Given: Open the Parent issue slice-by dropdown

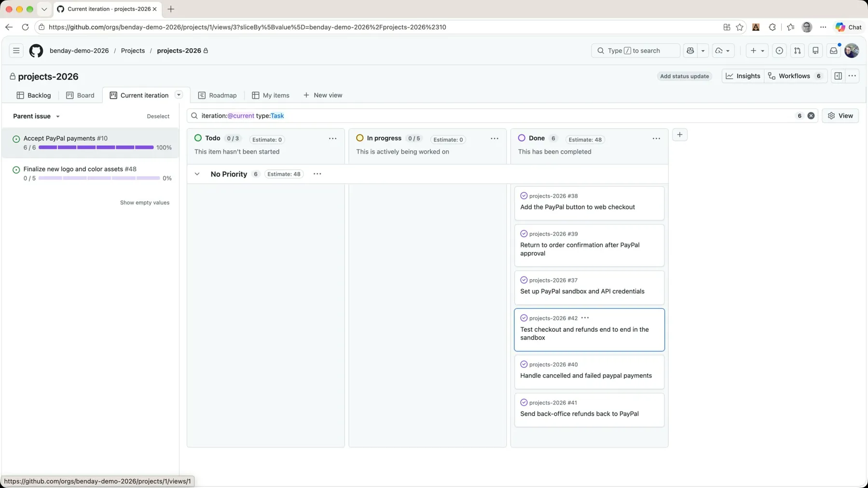Looking at the screenshot, I should tap(36, 116).
